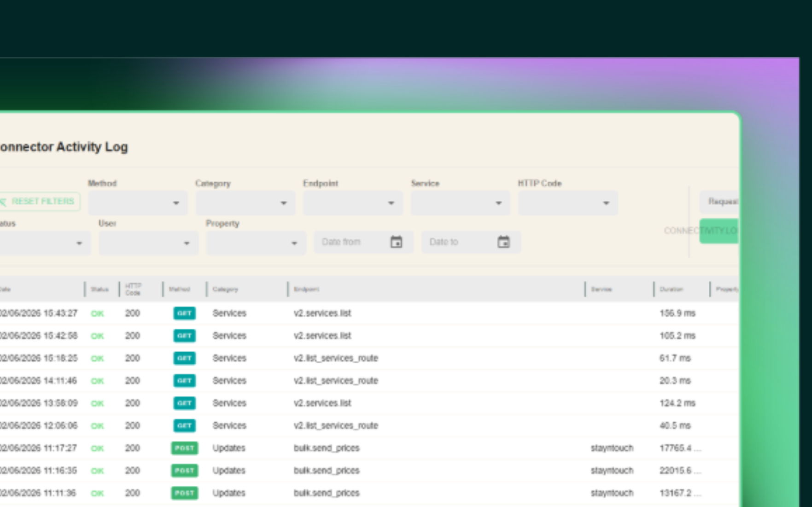This screenshot has width=812, height=507.
Task: Open the User filter dropdown
Action: coord(148,243)
